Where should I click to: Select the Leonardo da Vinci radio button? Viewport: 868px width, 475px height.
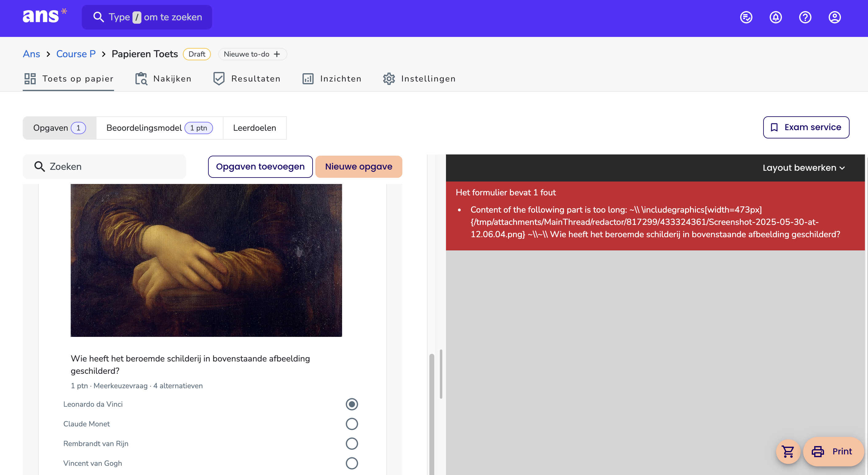coord(352,404)
